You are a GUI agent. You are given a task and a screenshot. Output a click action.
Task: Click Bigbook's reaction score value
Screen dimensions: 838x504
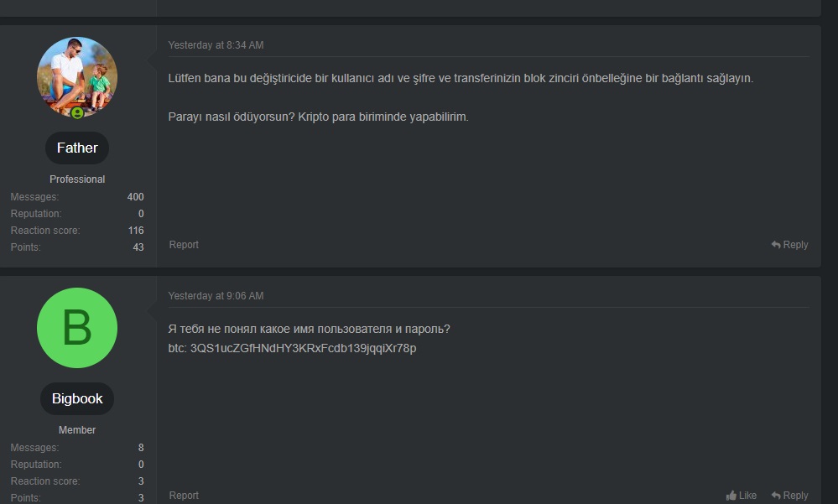tap(141, 481)
